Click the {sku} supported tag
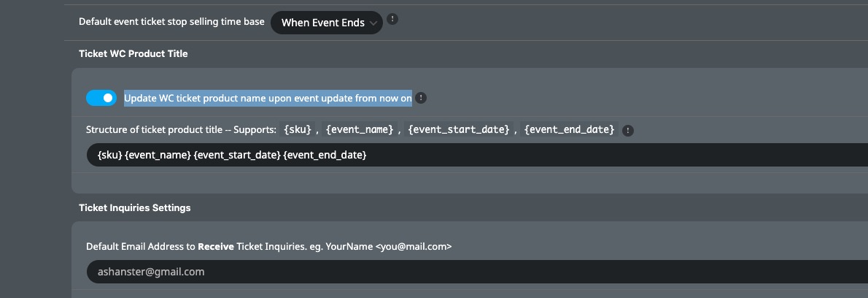The width and height of the screenshot is (868, 298). click(x=298, y=129)
